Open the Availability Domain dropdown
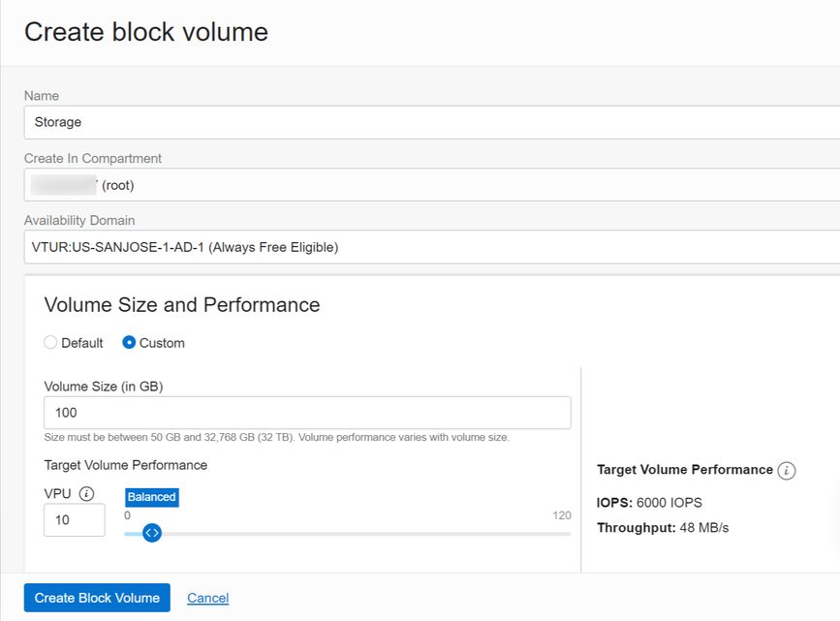 pyautogui.click(x=432, y=247)
